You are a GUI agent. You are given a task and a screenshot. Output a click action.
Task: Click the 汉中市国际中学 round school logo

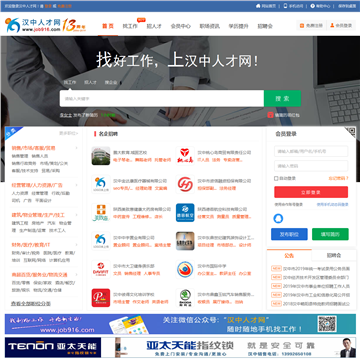pos(185,269)
